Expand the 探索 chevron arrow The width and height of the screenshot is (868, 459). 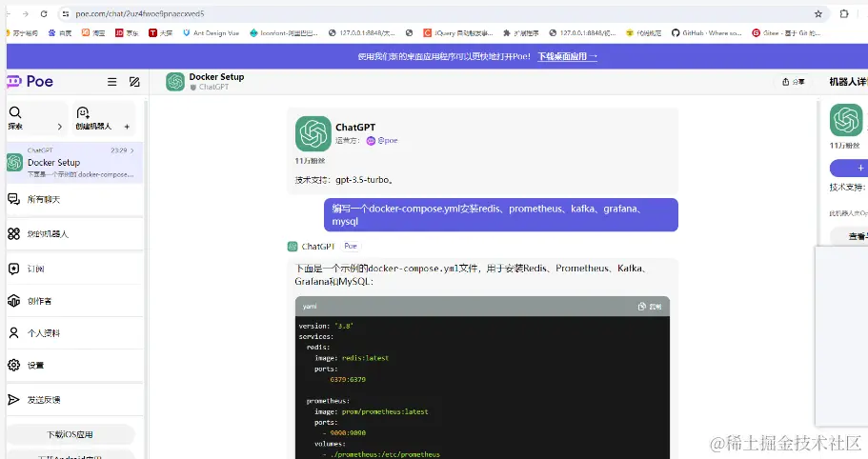[60, 127]
